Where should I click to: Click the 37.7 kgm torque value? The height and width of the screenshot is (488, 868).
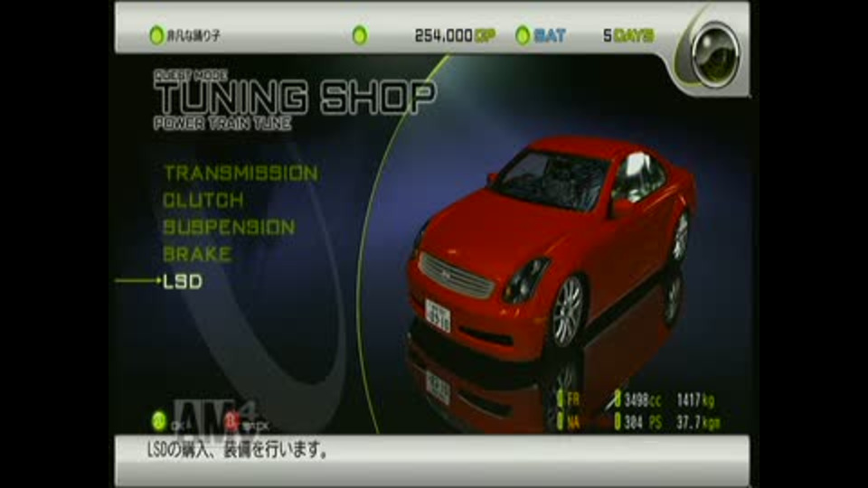pyautogui.click(x=699, y=423)
